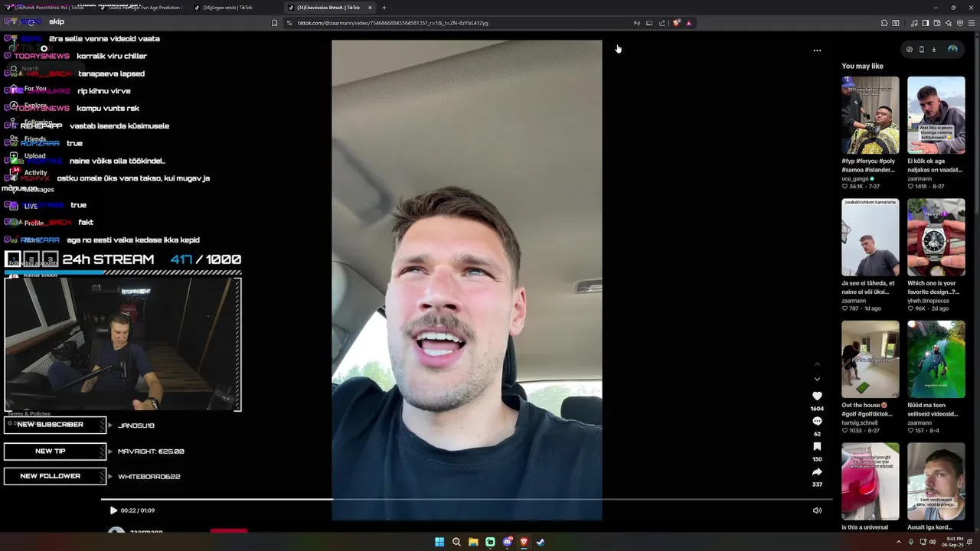Open the 'Ei kõik ok aga naljakas' video
Screen dimensions: 980x551
pos(936,115)
